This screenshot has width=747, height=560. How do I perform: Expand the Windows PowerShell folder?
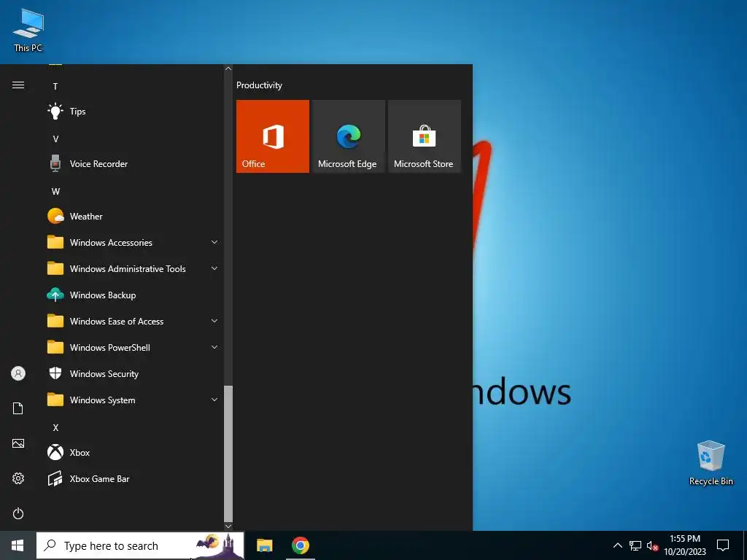coord(133,348)
